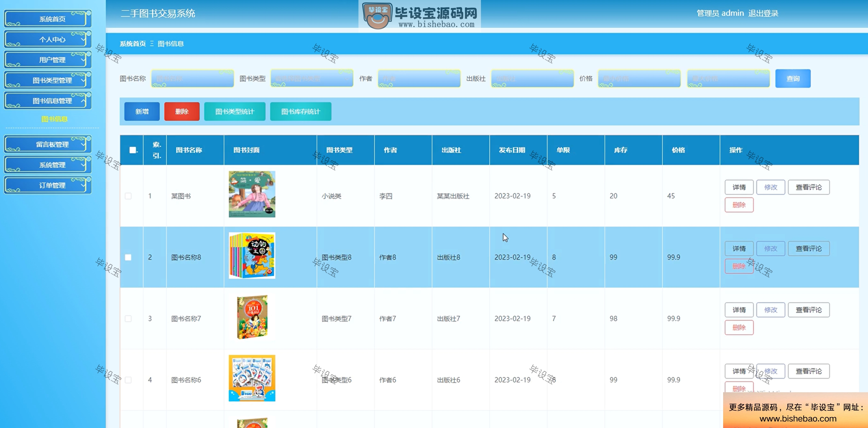The image size is (868, 428).
Task: Open 图书库存统计 statistics
Action: 301,112
